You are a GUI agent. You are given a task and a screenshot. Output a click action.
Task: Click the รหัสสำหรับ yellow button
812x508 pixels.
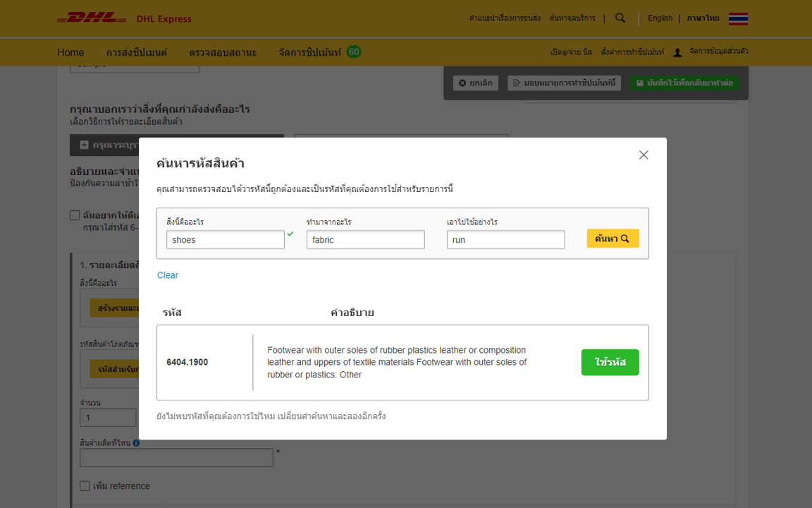[x=114, y=370]
